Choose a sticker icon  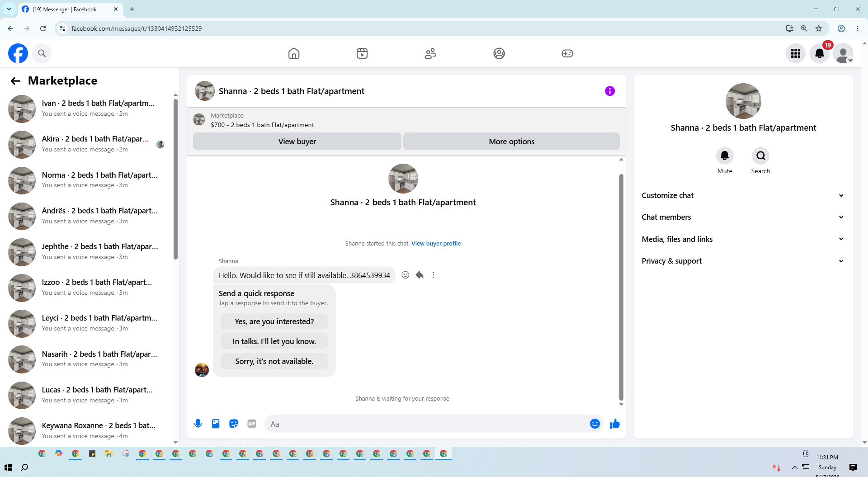[234, 424]
